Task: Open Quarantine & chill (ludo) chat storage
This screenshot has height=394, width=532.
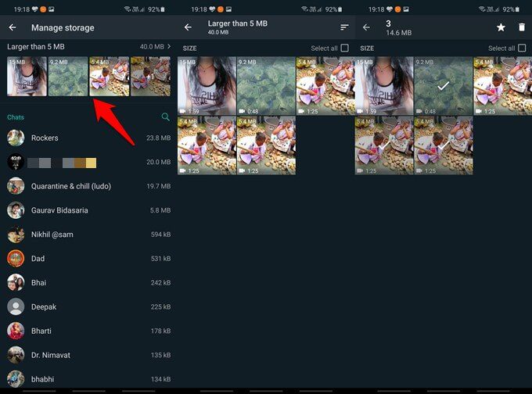Action: pos(88,186)
